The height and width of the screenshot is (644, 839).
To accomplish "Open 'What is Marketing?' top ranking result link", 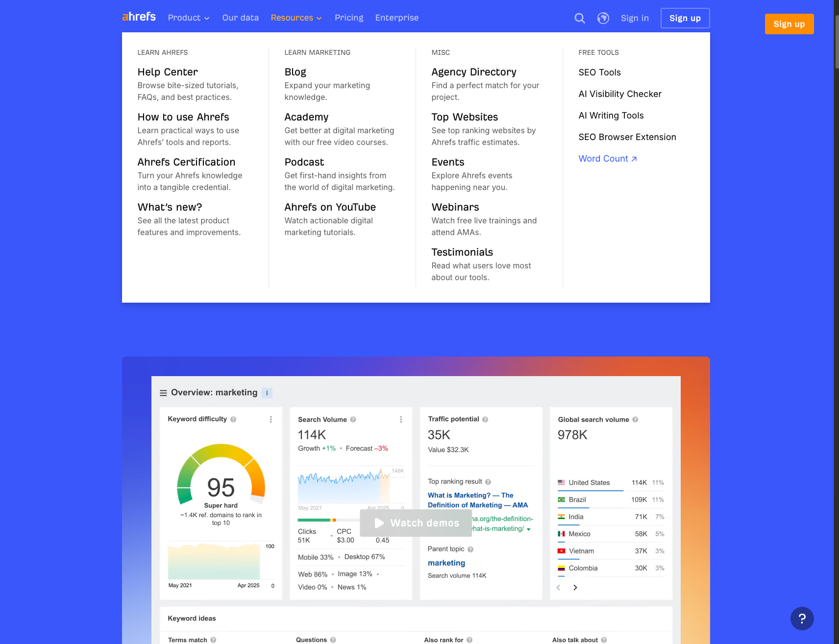I will click(478, 501).
